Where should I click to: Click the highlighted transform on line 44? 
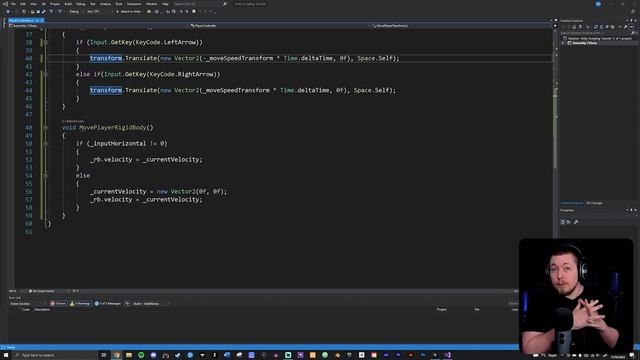tap(106, 90)
